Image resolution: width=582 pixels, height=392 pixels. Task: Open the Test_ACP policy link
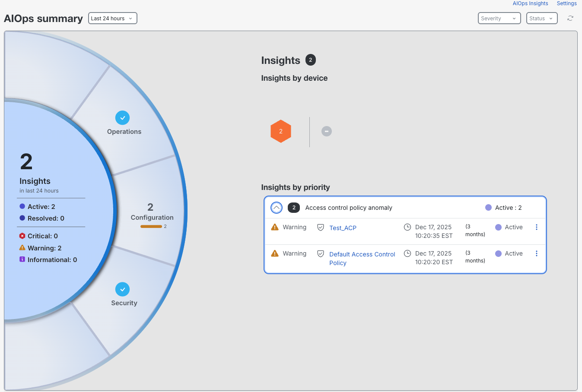(x=343, y=228)
